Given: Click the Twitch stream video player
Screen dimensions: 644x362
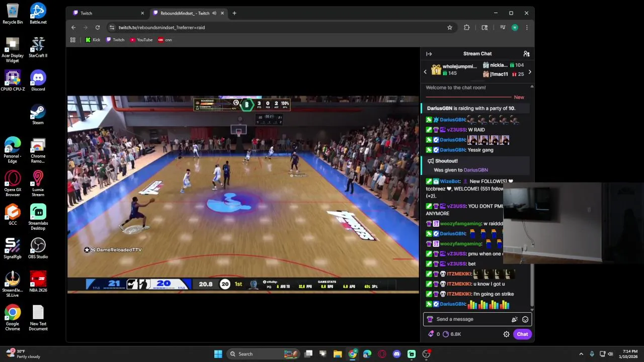Looking at the screenshot, I should 243,194.
